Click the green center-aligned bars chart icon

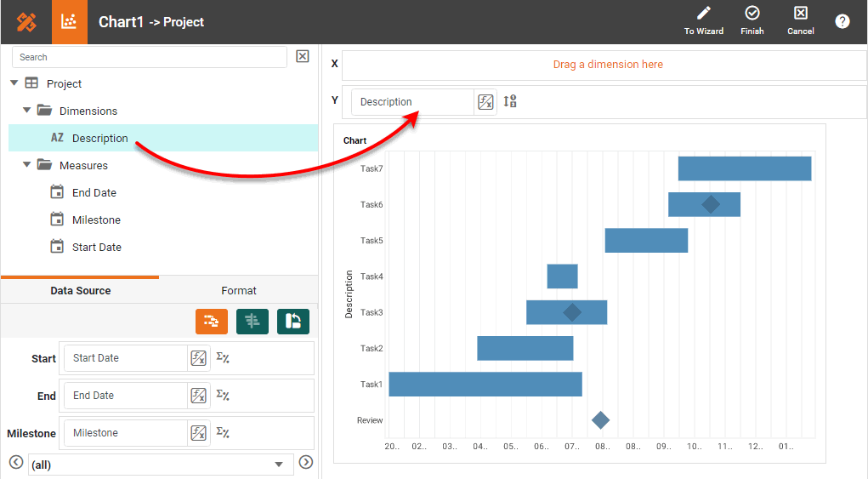(252, 321)
